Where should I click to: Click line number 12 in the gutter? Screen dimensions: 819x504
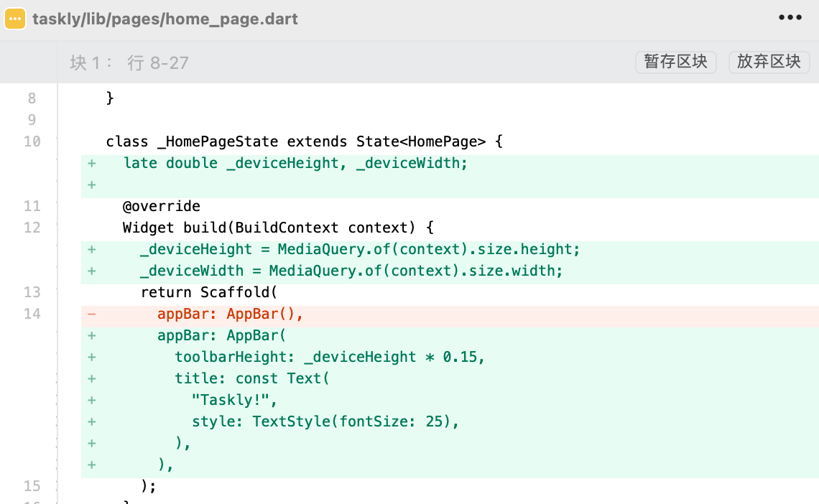(x=32, y=228)
